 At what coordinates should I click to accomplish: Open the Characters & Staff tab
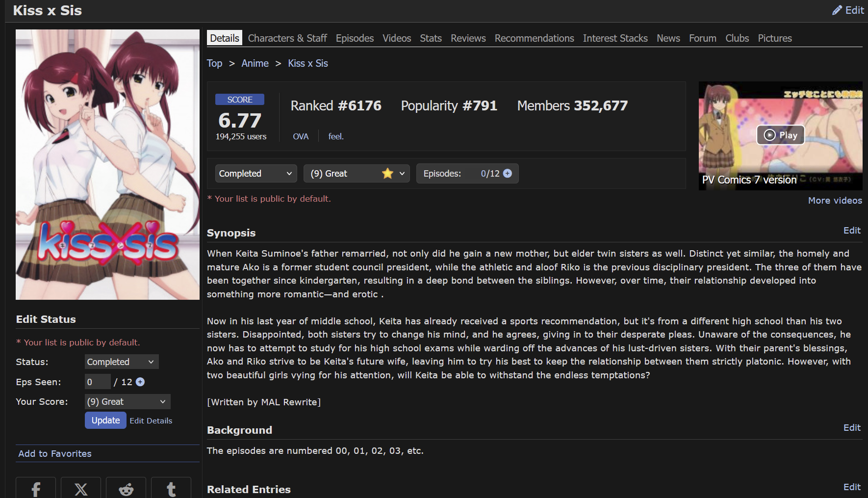pyautogui.click(x=287, y=38)
